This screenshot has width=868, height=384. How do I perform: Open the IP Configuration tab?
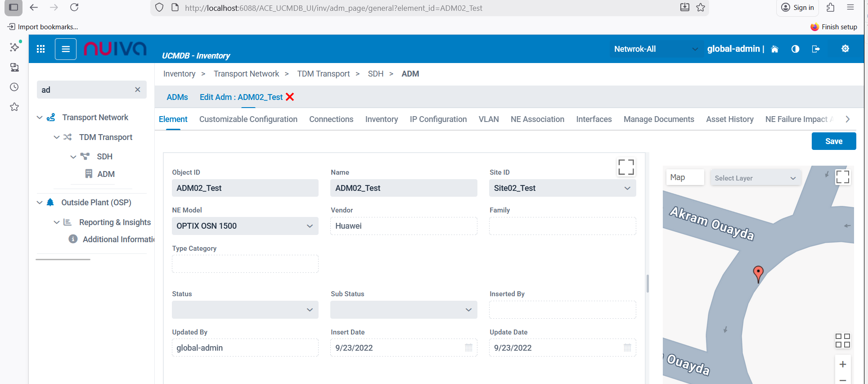(438, 119)
